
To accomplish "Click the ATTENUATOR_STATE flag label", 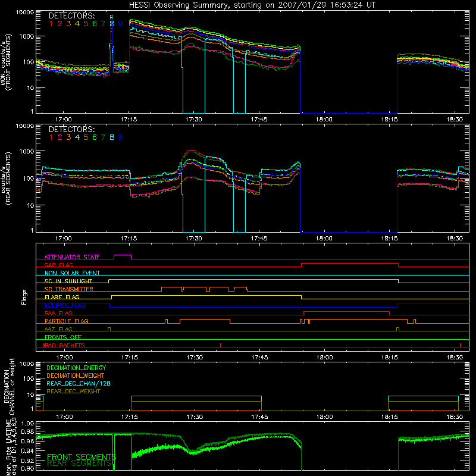I will 72,257.
